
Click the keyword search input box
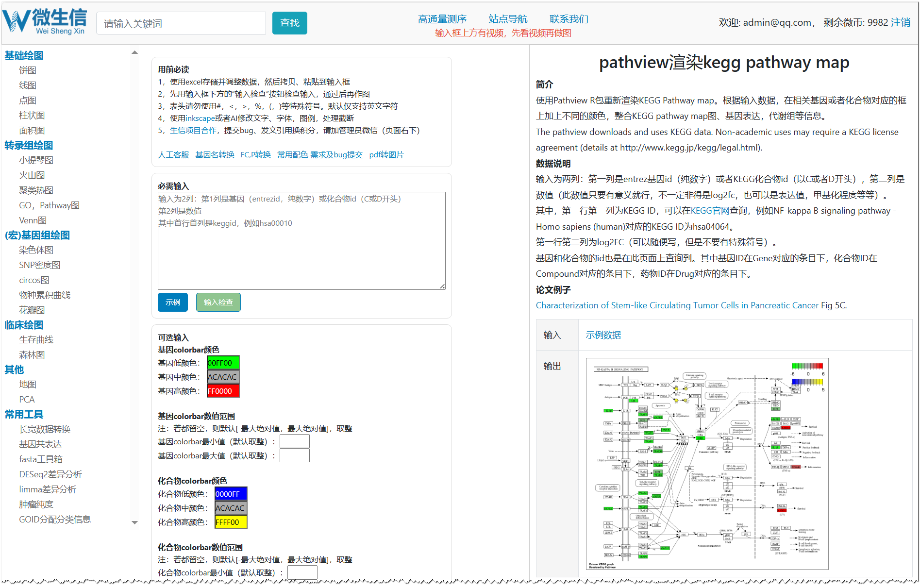[x=181, y=23]
